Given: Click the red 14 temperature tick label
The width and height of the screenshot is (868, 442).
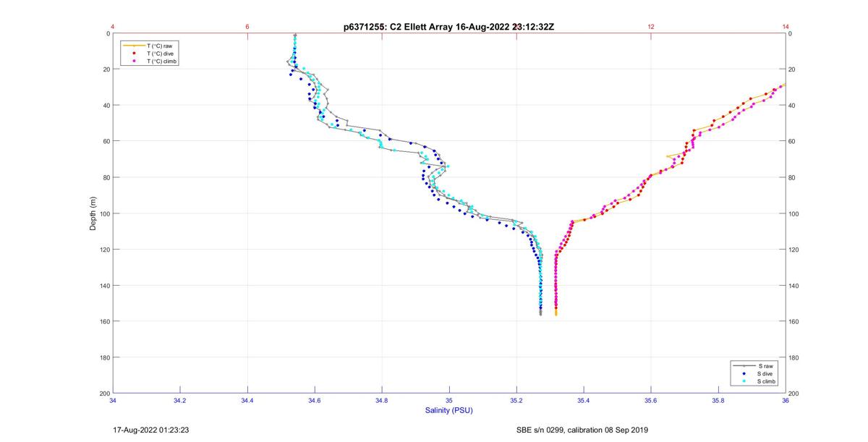Looking at the screenshot, I should [786, 27].
